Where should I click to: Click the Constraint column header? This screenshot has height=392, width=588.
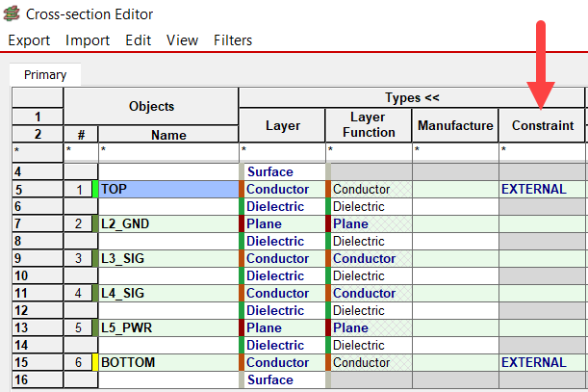click(542, 125)
